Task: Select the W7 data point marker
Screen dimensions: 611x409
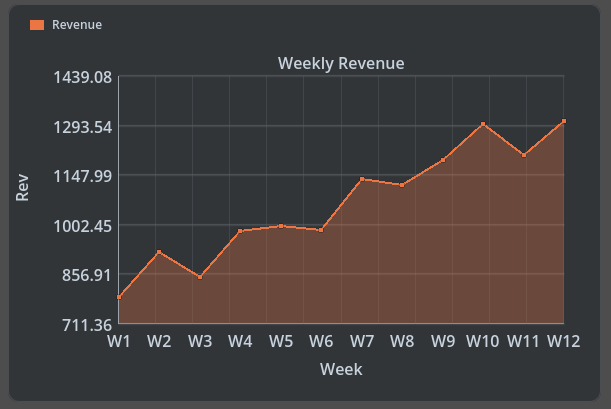Action: click(x=362, y=179)
